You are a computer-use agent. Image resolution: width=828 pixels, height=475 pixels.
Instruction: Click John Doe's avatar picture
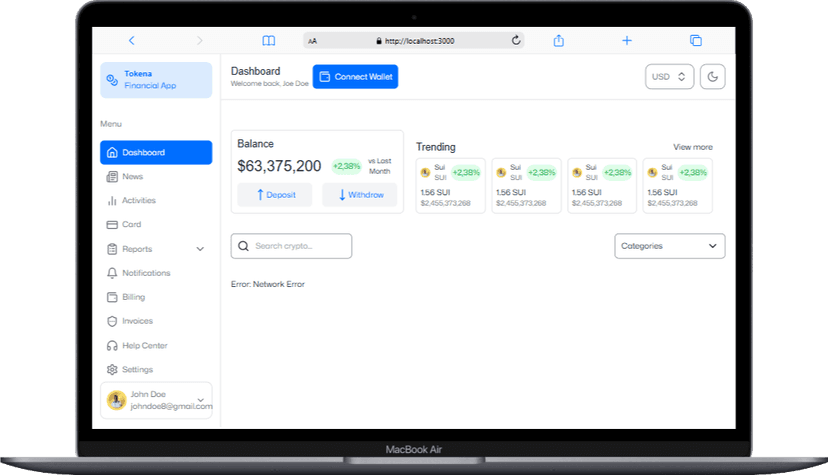pos(117,400)
